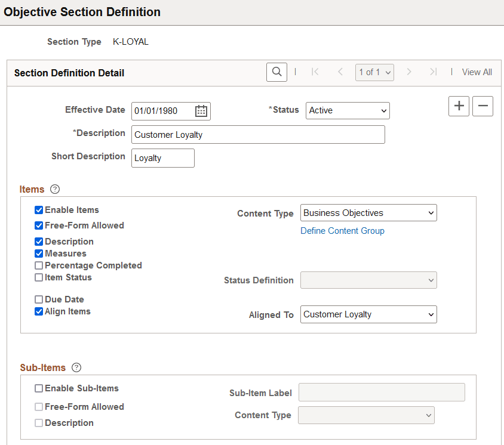
Task: Open the Content Type dropdown for Items
Action: point(368,212)
